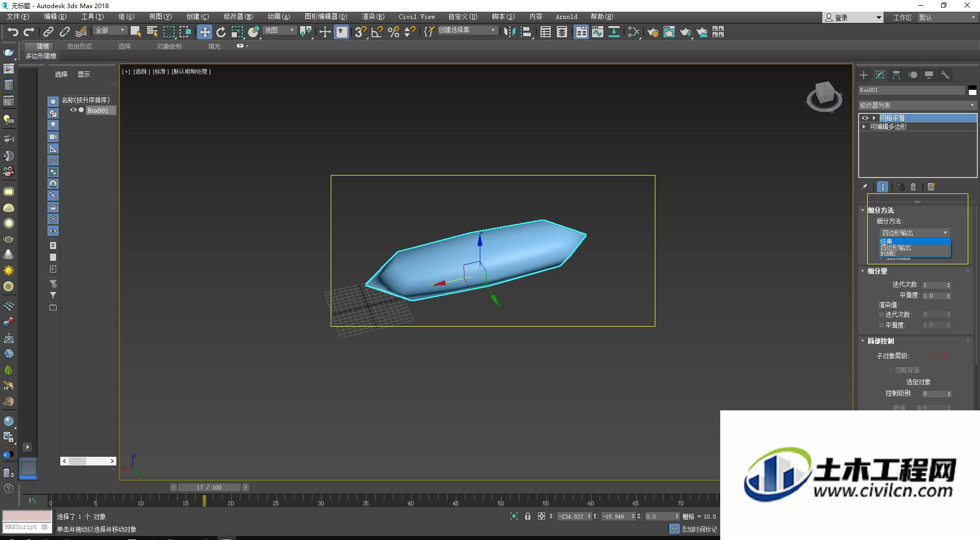This screenshot has height=540, width=980.
Task: Click the 多边形建模 ribbon panel button
Action: (x=41, y=56)
